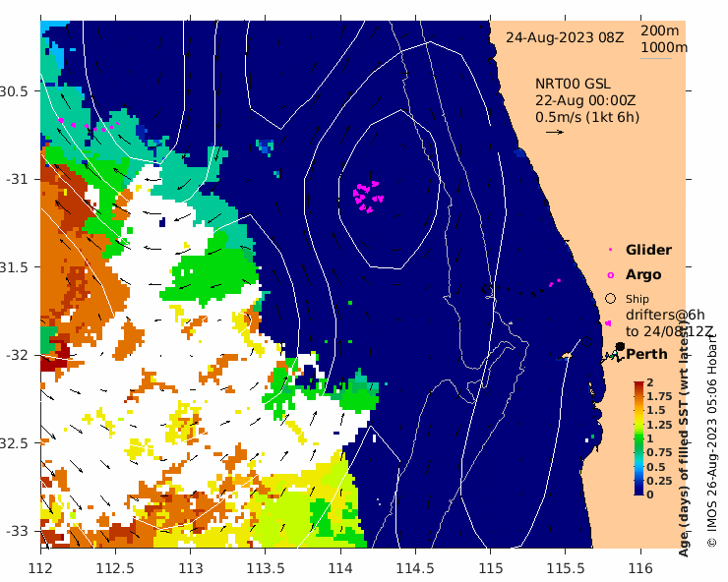Click the dark red top of the colorbar
The width and height of the screenshot is (728, 582).
click(638, 385)
